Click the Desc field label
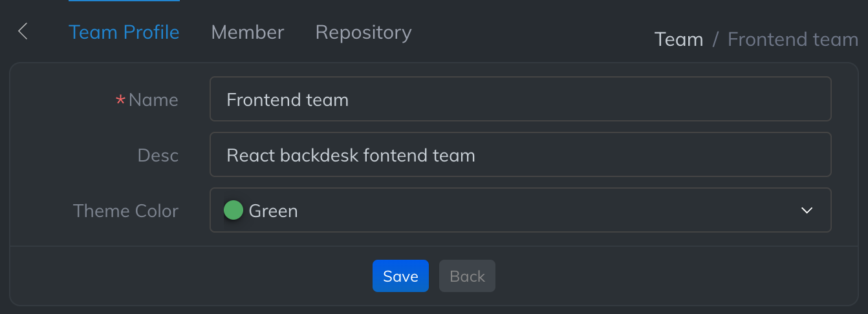This screenshot has height=314, width=868. pyautogui.click(x=158, y=155)
